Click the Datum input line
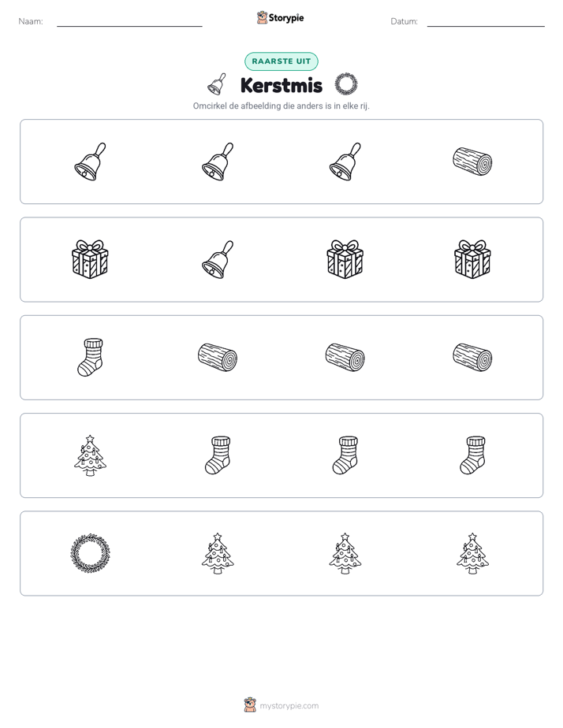The image size is (563, 728). pos(486,22)
